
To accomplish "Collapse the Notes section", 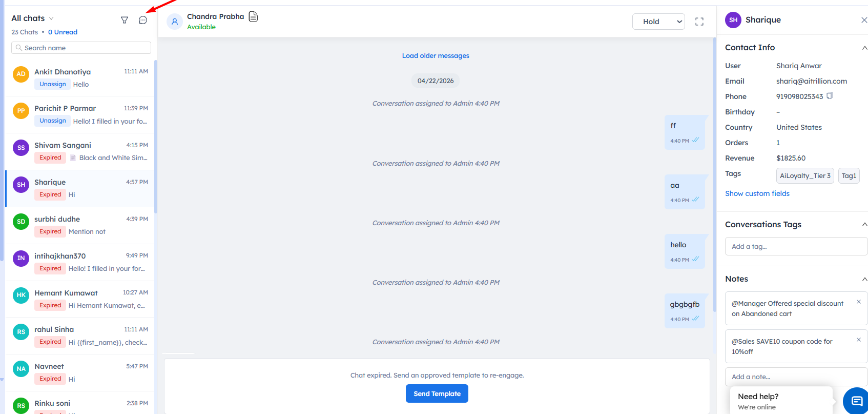I will [864, 279].
